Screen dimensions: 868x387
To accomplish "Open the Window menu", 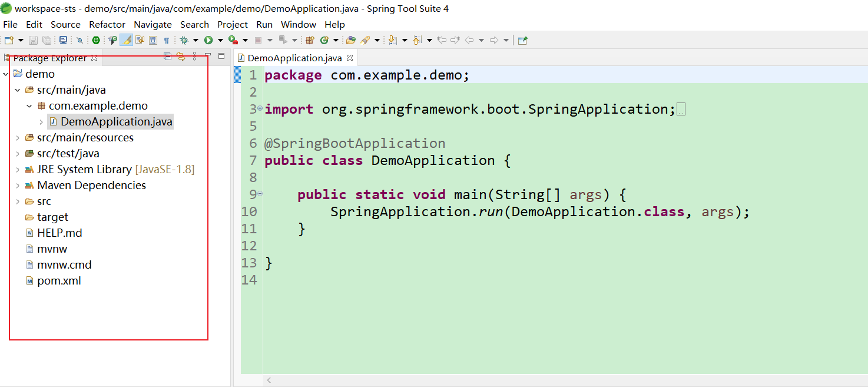I will 299,24.
